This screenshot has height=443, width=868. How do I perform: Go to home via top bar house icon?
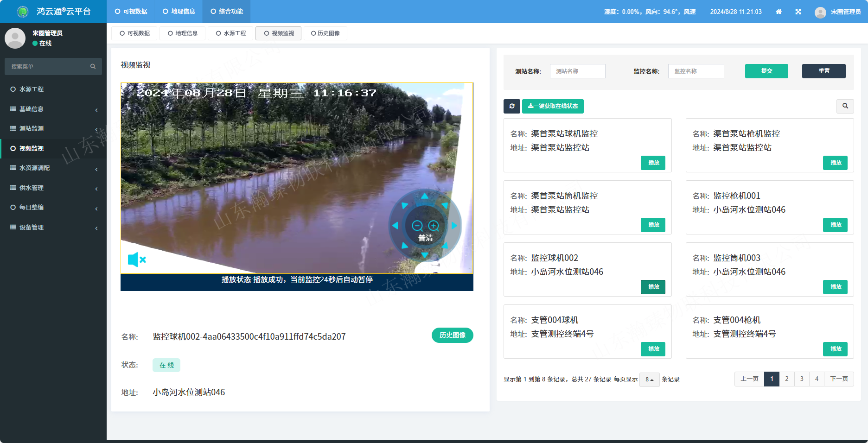(779, 12)
